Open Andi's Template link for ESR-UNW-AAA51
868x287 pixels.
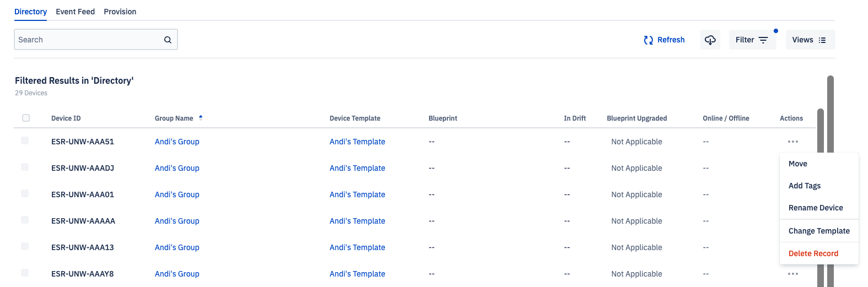357,142
